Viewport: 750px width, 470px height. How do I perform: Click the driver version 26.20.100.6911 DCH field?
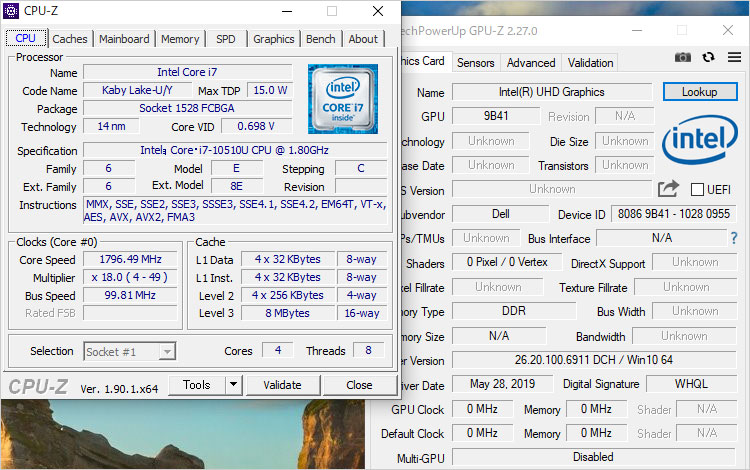click(594, 360)
